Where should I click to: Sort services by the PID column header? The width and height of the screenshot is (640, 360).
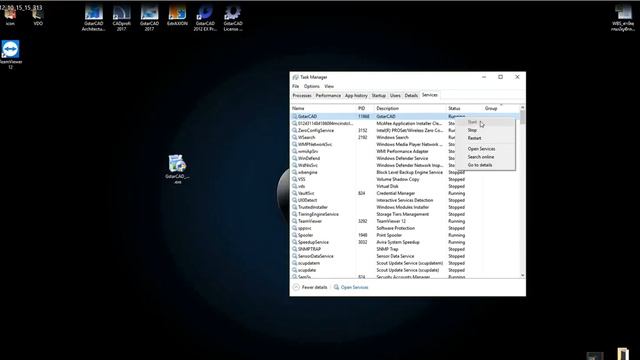[365, 109]
